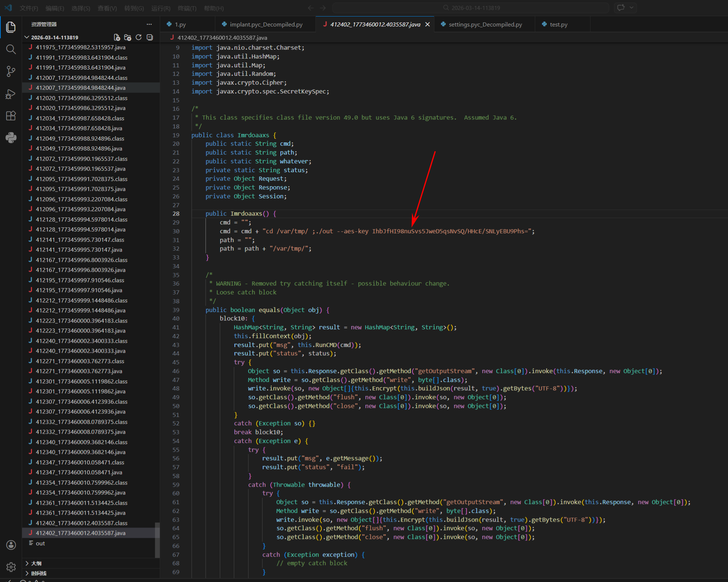Open Source Control view icon

(11, 71)
